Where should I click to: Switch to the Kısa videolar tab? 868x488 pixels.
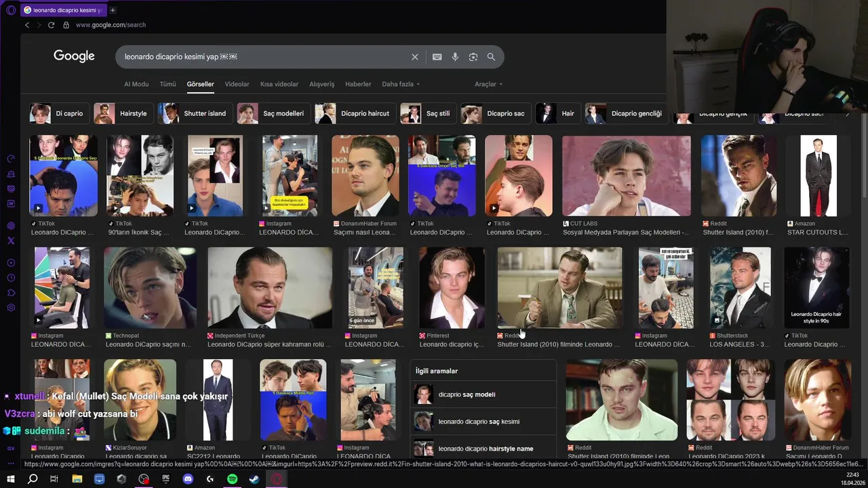[279, 84]
